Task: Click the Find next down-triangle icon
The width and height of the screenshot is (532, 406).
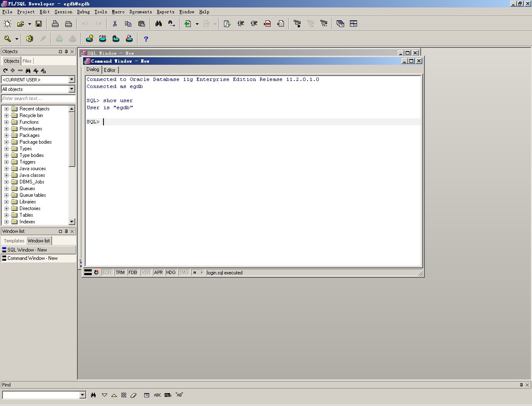Action: [x=104, y=395]
